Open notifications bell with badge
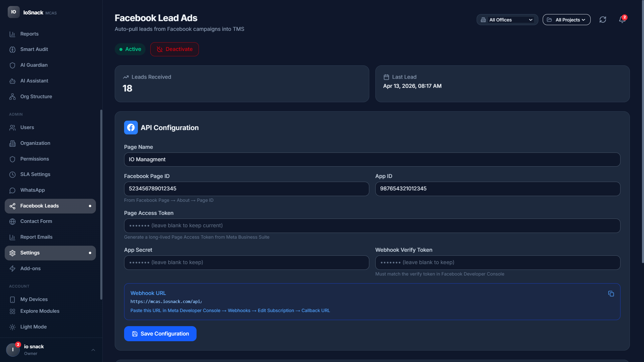 [623, 19]
